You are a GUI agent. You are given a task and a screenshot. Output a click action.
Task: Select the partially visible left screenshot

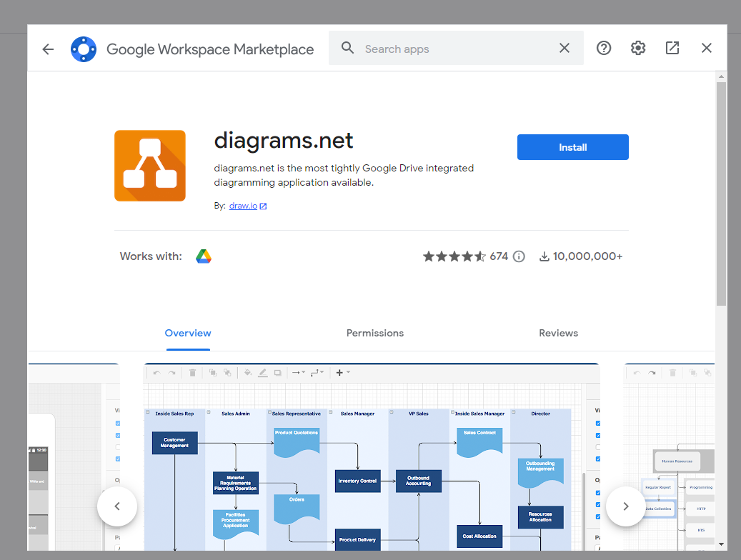click(x=74, y=456)
